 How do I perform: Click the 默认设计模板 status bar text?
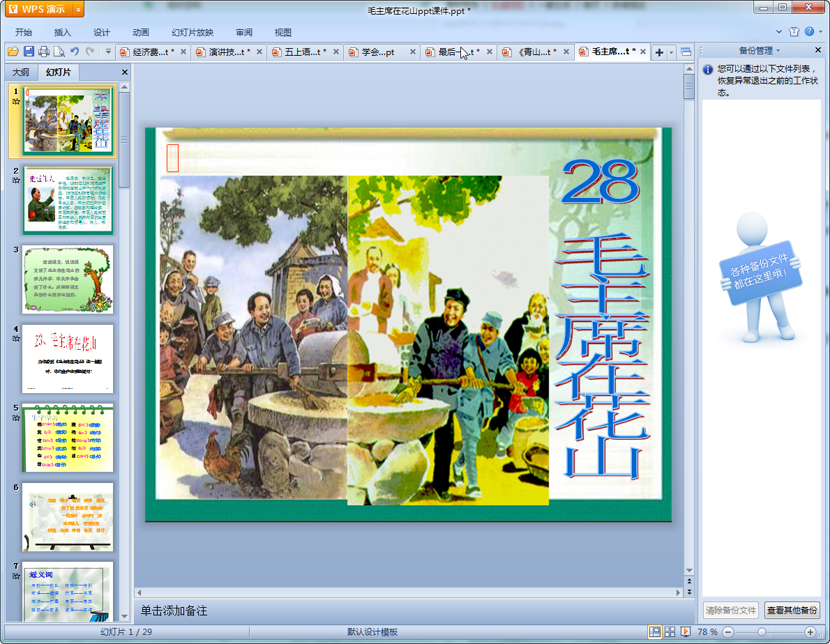(x=372, y=632)
